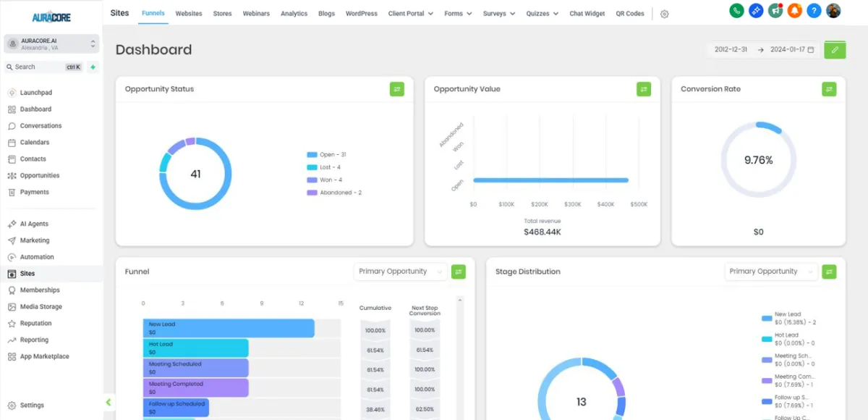Viewport: 868px width, 420px height.
Task: Expand the AURACORE.AI account switcher
Action: click(x=51, y=43)
